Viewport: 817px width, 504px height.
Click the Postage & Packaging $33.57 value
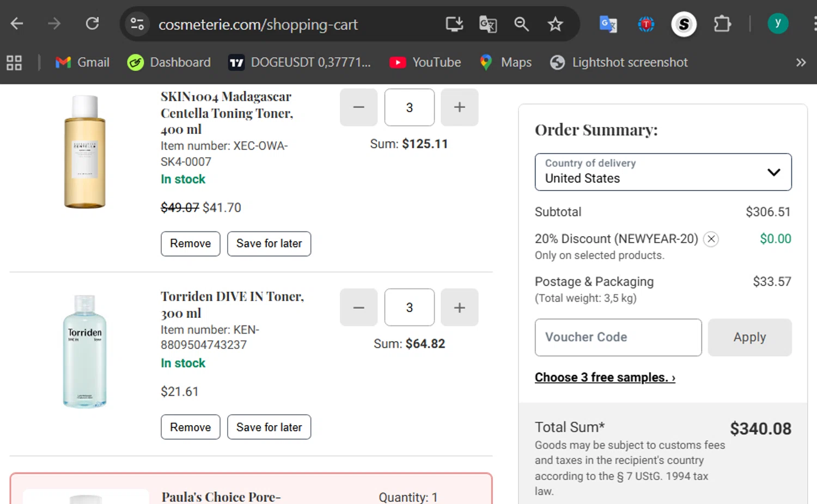pyautogui.click(x=772, y=281)
